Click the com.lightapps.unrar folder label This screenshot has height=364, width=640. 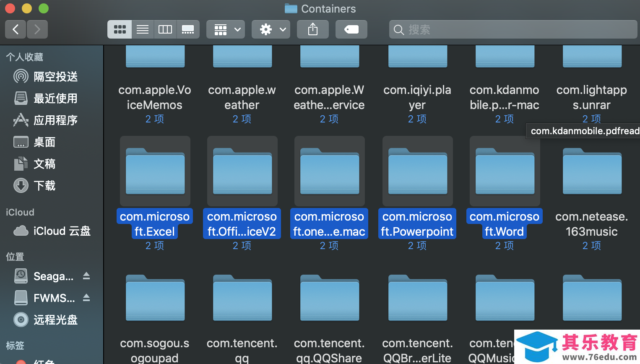(592, 97)
